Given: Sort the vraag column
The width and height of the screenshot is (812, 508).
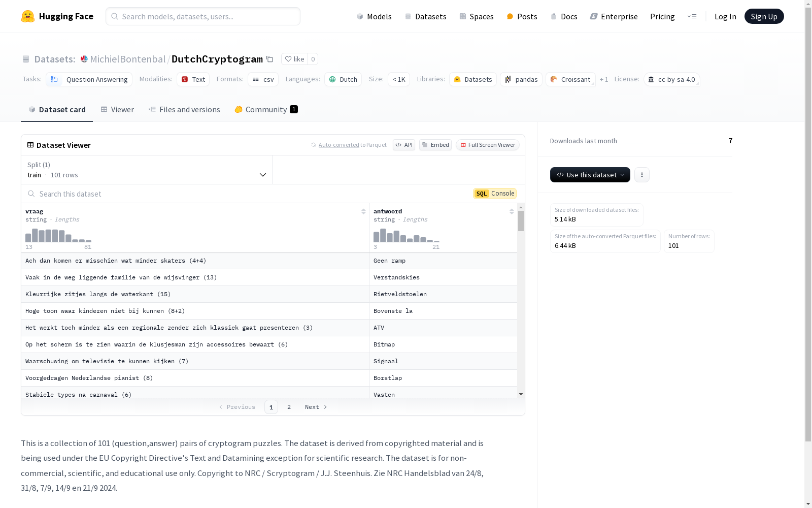Looking at the screenshot, I should coord(363,211).
